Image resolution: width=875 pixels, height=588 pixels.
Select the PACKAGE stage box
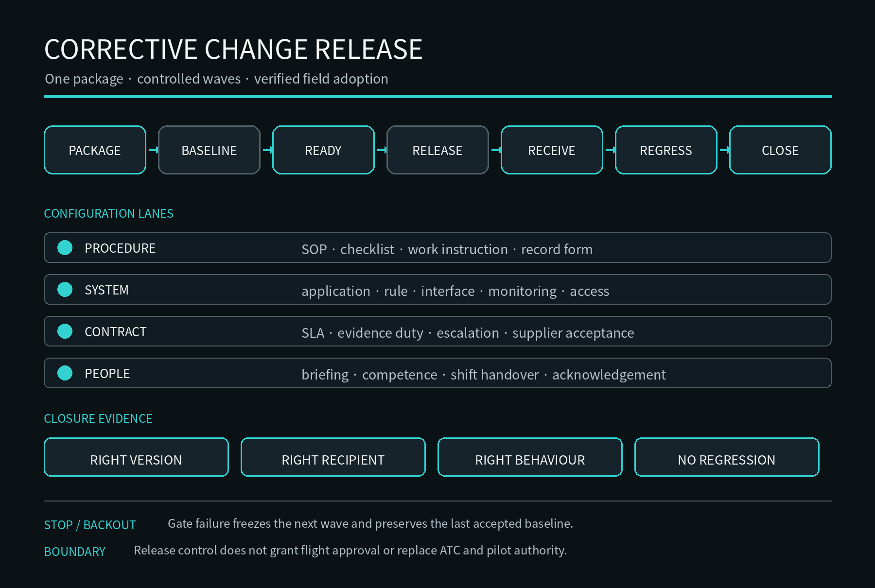pos(95,150)
